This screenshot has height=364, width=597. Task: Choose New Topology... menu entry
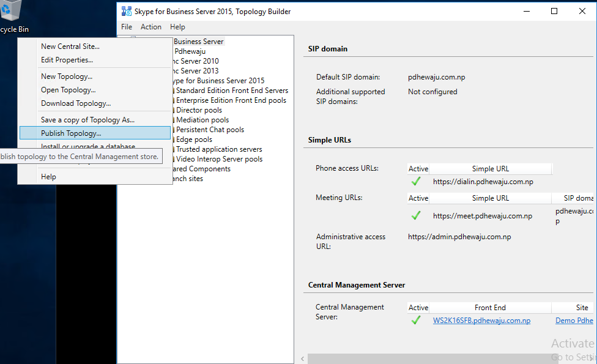pyautogui.click(x=95, y=76)
